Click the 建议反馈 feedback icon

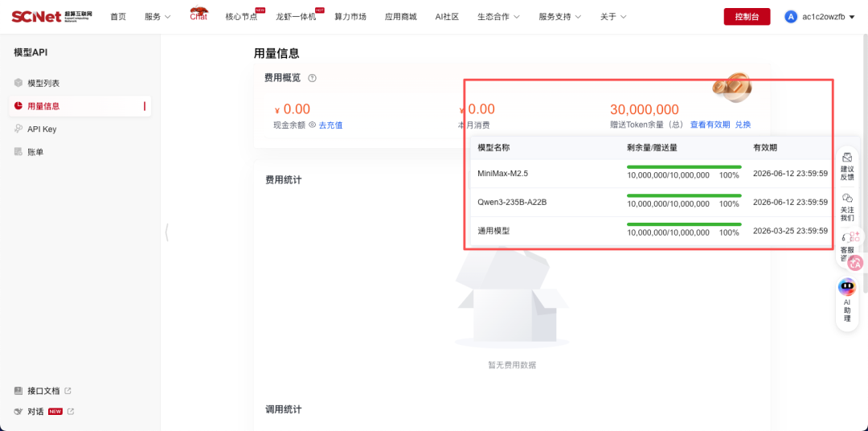point(846,157)
